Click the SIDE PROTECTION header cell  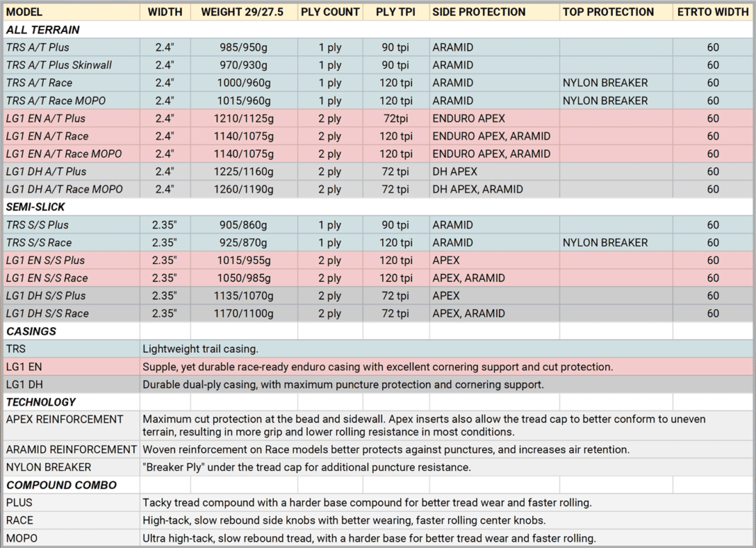click(x=479, y=12)
